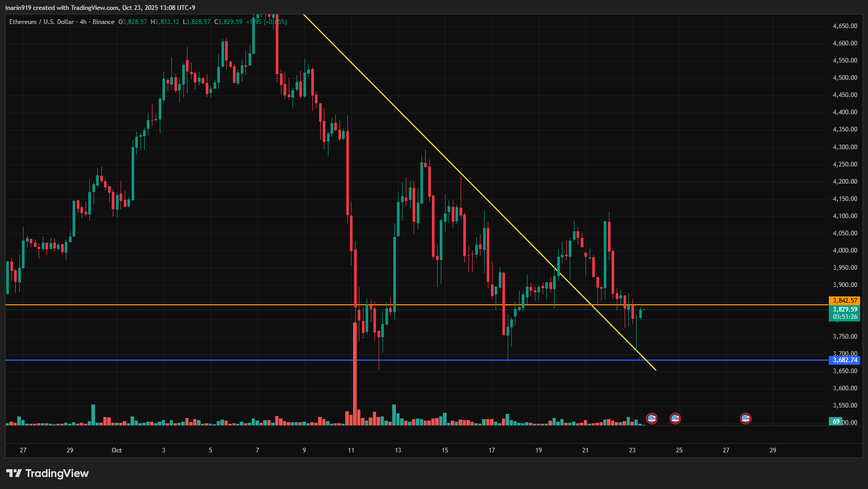Click the green volume label showing 69
Image resolution: width=868 pixels, height=489 pixels.
pyautogui.click(x=836, y=422)
